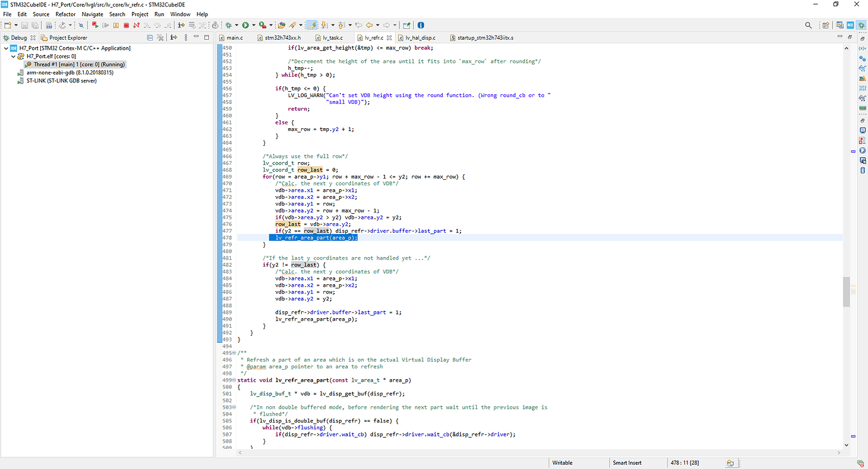Screen dimensions: 868x469
Task: Click the Step Into icon
Action: [147, 25]
